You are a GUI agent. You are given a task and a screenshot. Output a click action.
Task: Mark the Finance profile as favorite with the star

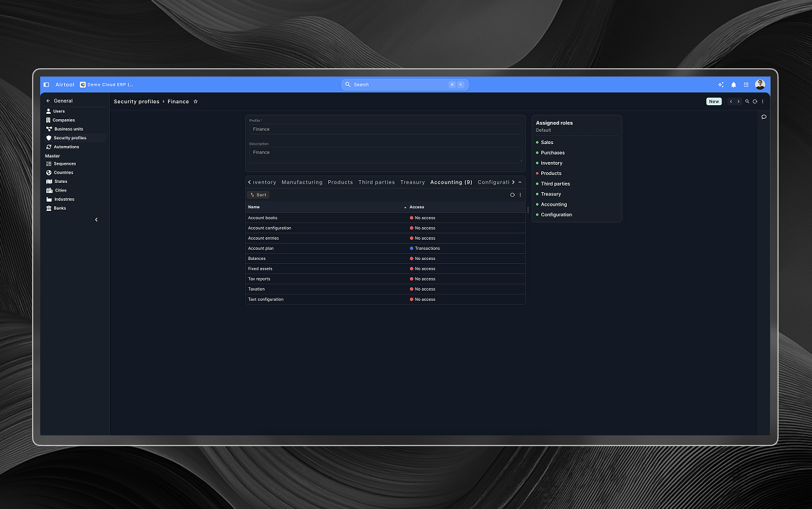196,102
